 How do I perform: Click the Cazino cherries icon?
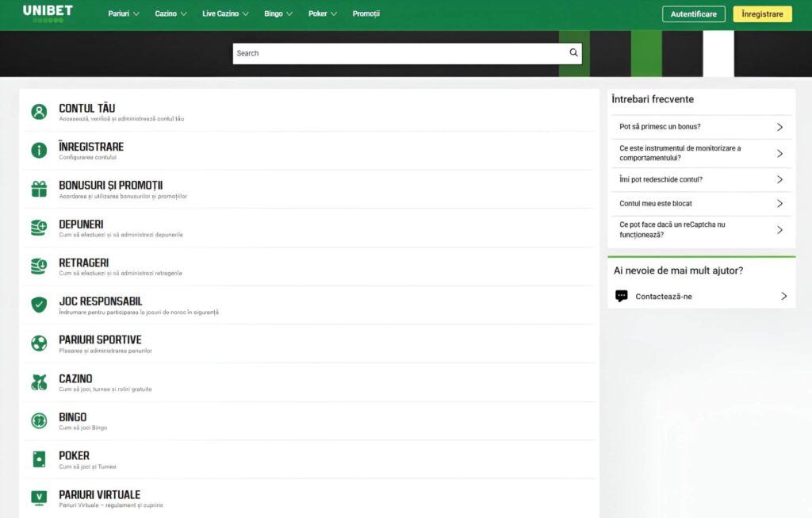[x=39, y=382]
